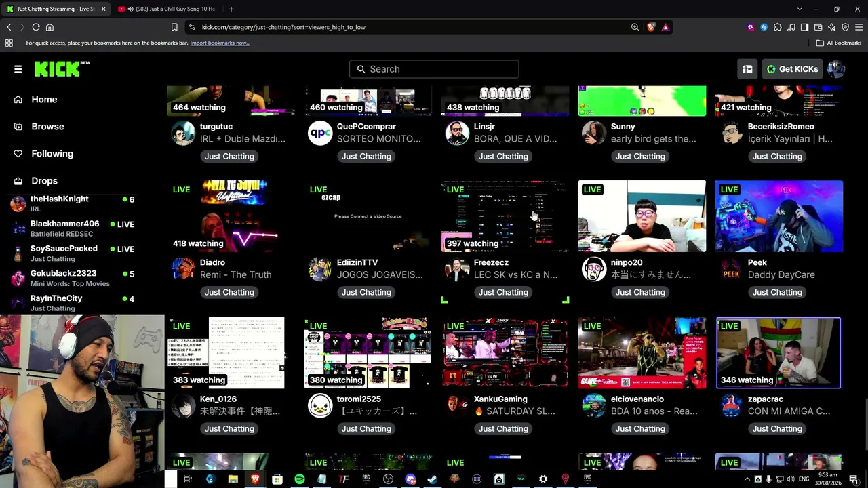Open elciovenancio's stream thumbnail
The height and width of the screenshot is (488, 868).
642,352
